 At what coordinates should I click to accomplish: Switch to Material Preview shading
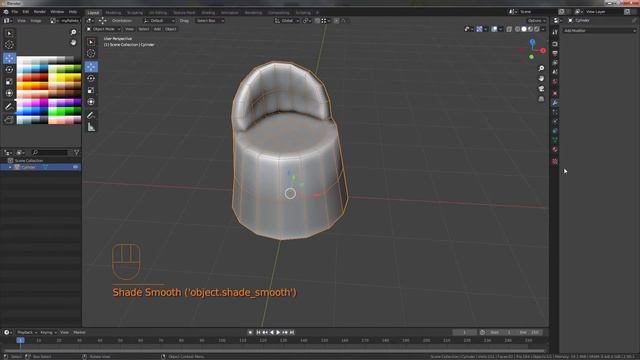click(x=530, y=29)
